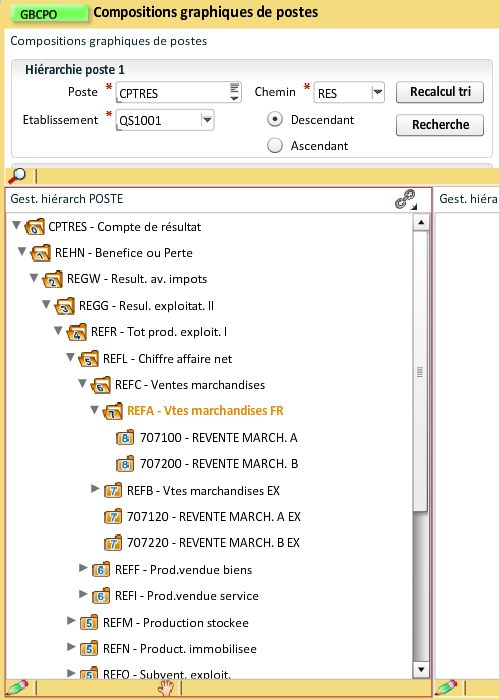
Task: Select tree item 707200 REVENTE MARCH. B
Action: point(219,464)
